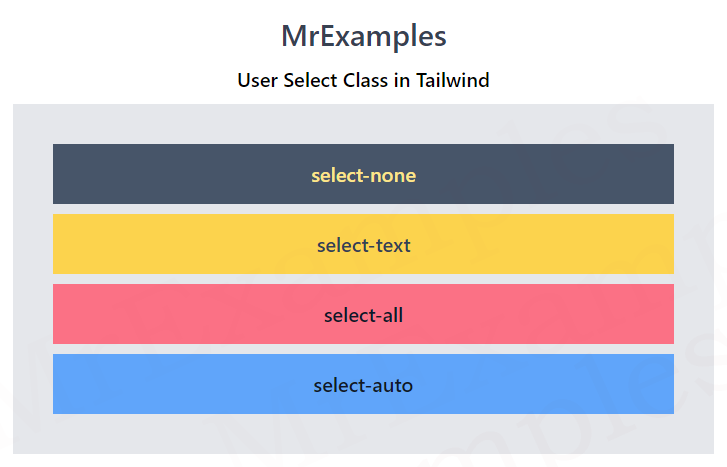The width and height of the screenshot is (727, 467).
Task: Click the word 'Class' in the subtitle
Action: 365,80
